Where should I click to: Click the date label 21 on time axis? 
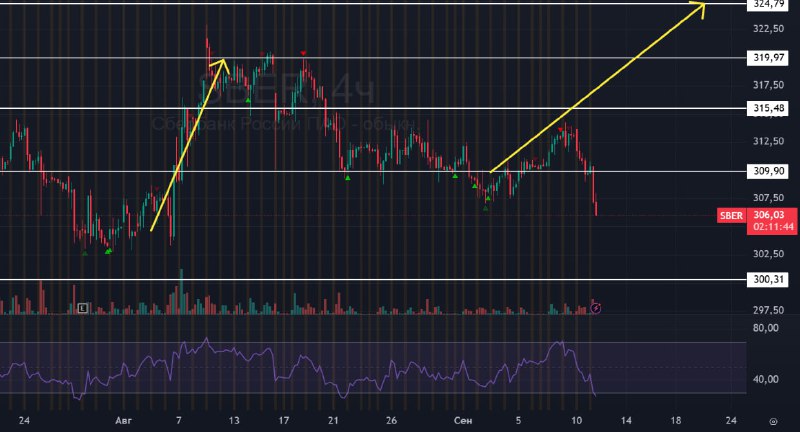click(333, 421)
